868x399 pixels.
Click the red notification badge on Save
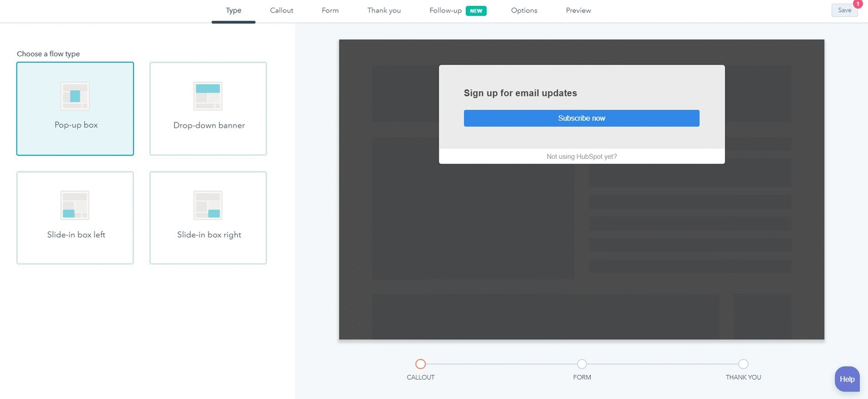857,4
